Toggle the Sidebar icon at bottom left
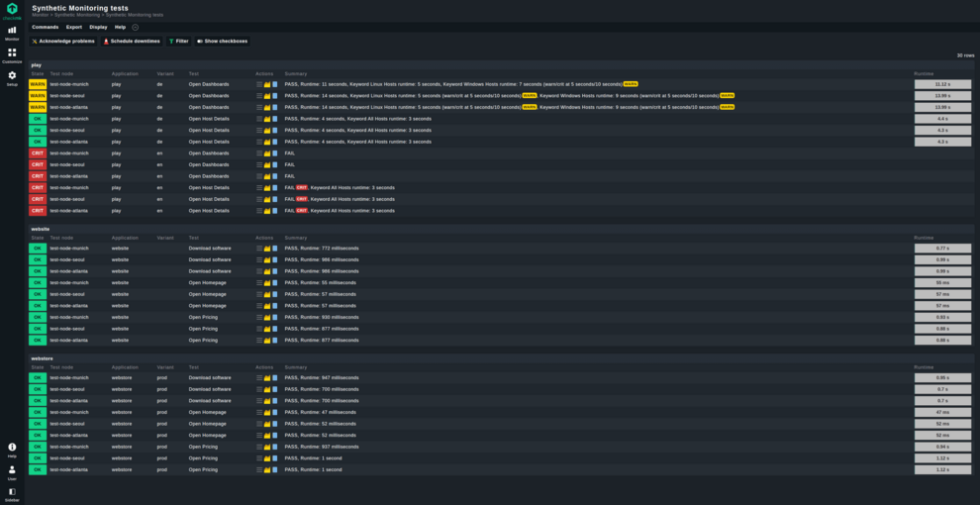 click(12, 492)
